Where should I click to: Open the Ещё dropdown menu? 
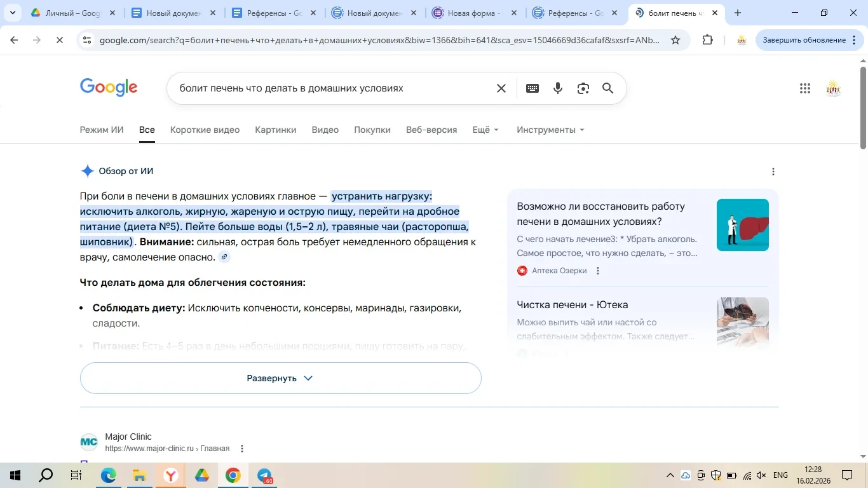click(485, 130)
